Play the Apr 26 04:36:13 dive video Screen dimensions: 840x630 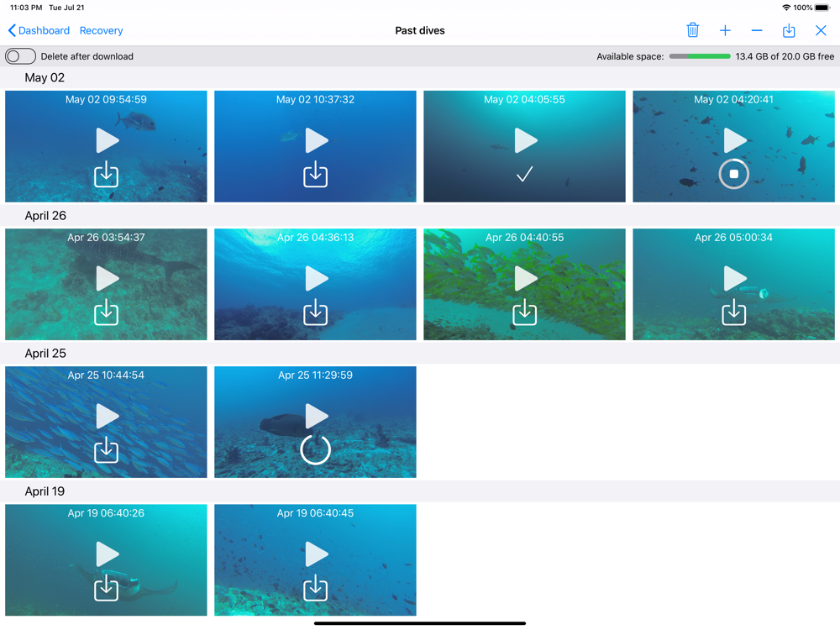317,279
